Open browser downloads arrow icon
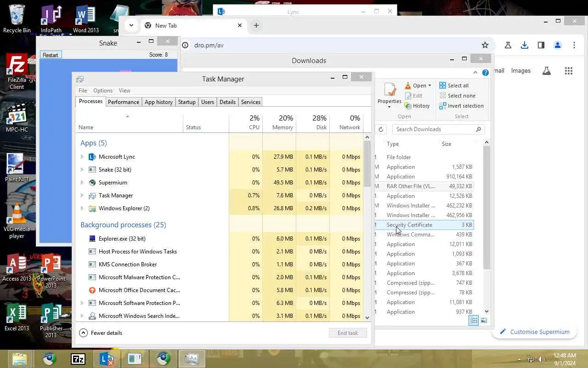Screen dimensions: 588x368 click(525, 45)
